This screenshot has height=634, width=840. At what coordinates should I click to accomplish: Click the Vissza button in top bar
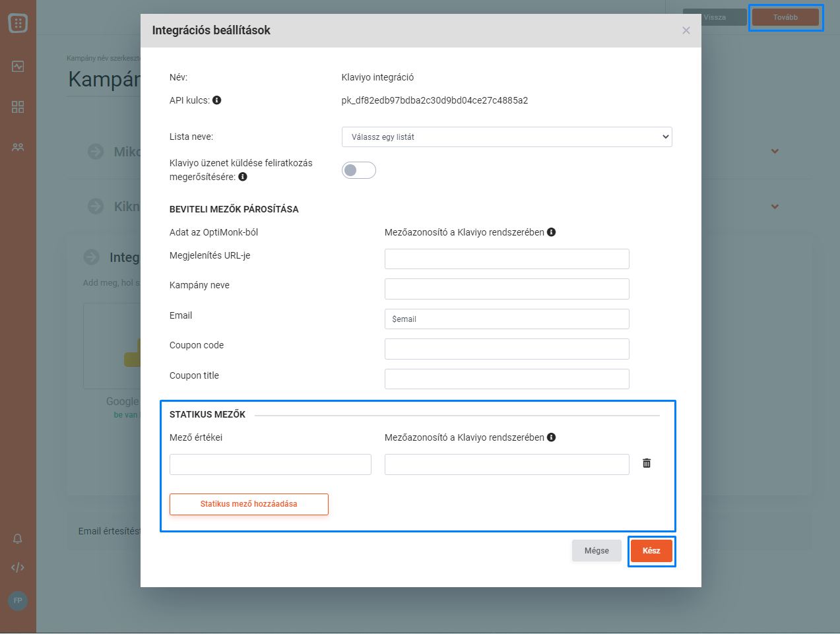coord(715,17)
